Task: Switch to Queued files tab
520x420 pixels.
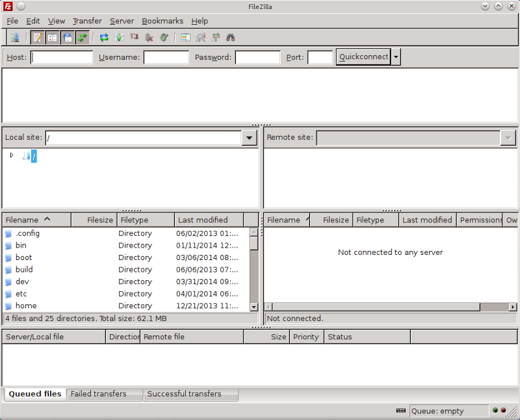Action: (35, 394)
